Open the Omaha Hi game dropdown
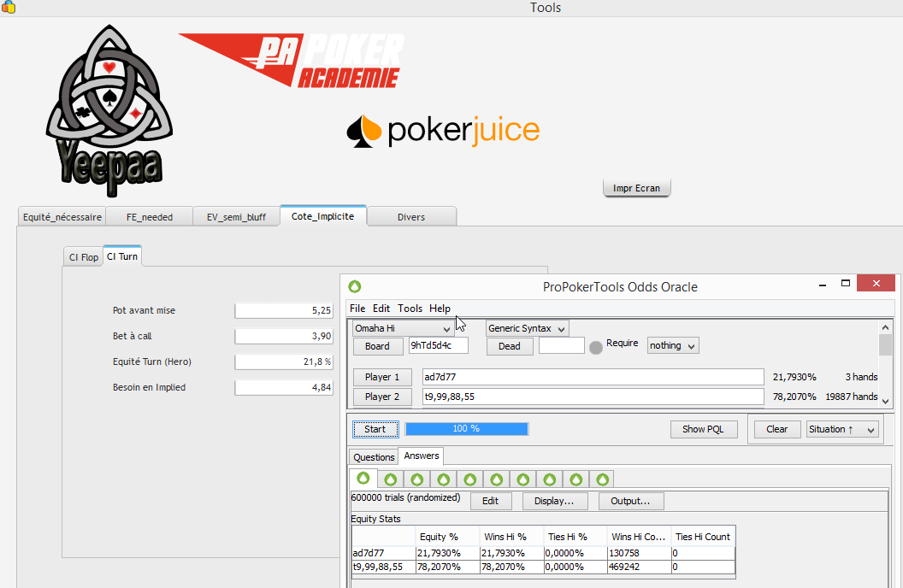Image resolution: width=903 pixels, height=588 pixels. pyautogui.click(x=403, y=329)
